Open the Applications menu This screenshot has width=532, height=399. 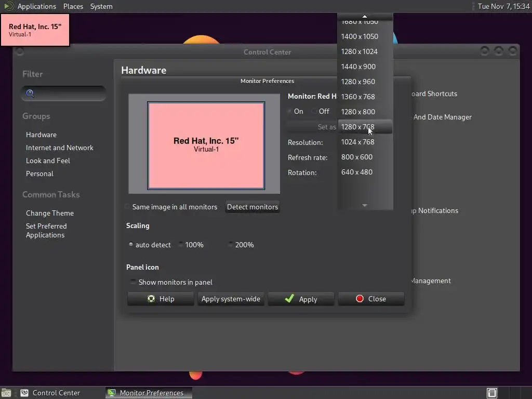(x=37, y=6)
